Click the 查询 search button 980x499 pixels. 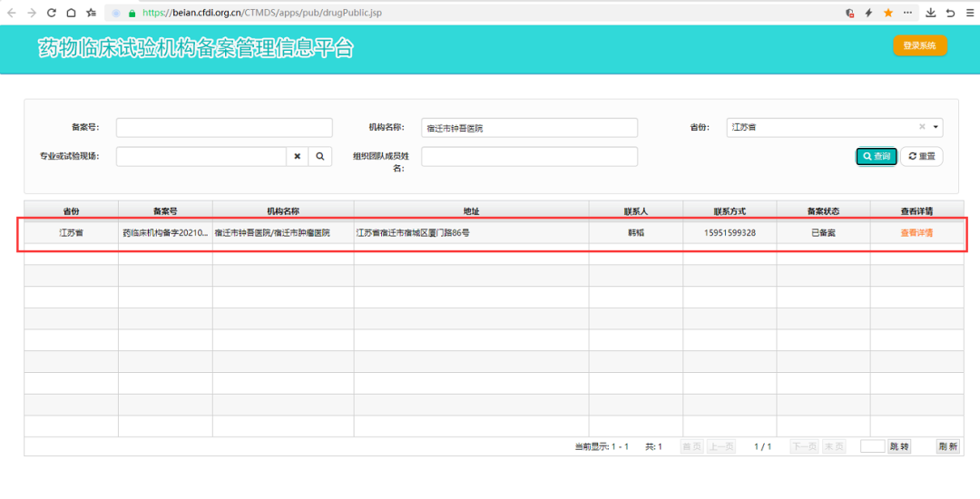(x=877, y=156)
